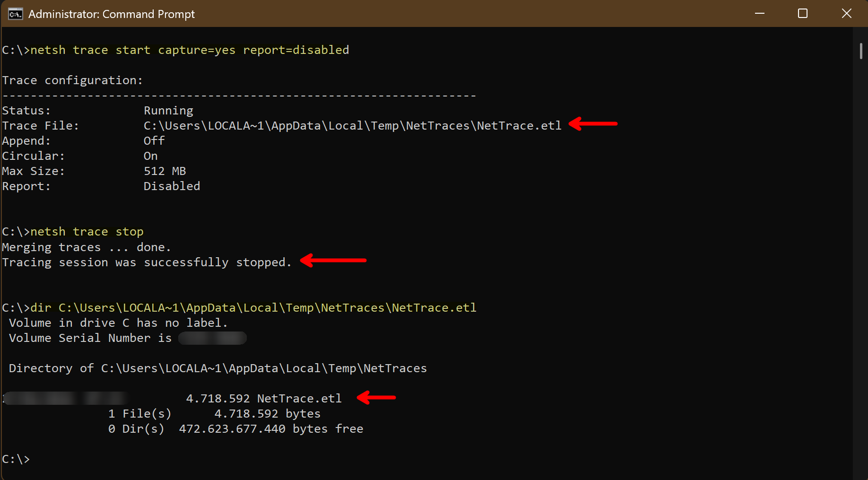Click the 'netsh trace start' command line
The height and width of the screenshot is (480, 868).
point(189,50)
